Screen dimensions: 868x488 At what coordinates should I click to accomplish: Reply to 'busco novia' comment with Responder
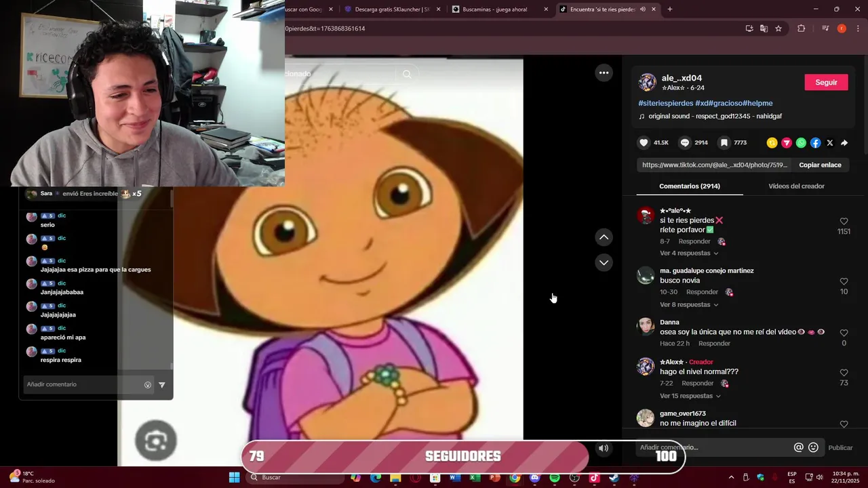pos(702,292)
